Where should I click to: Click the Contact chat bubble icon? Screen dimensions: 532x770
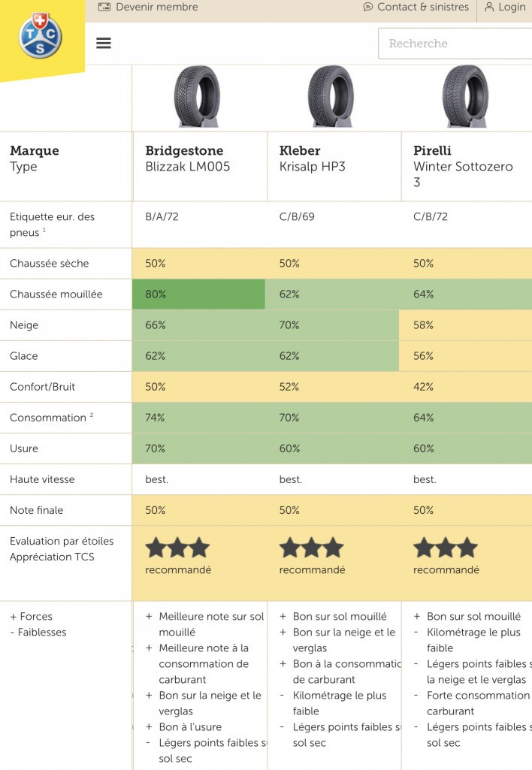click(x=368, y=7)
